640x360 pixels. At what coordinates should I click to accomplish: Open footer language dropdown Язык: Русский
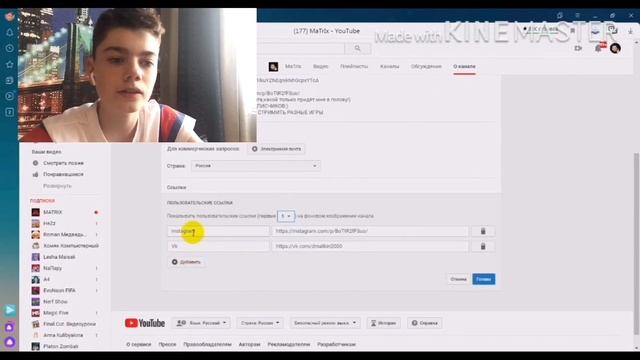tap(201, 323)
